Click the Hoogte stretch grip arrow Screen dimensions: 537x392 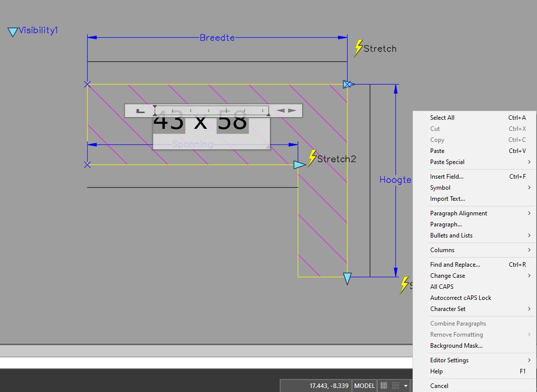[347, 277]
